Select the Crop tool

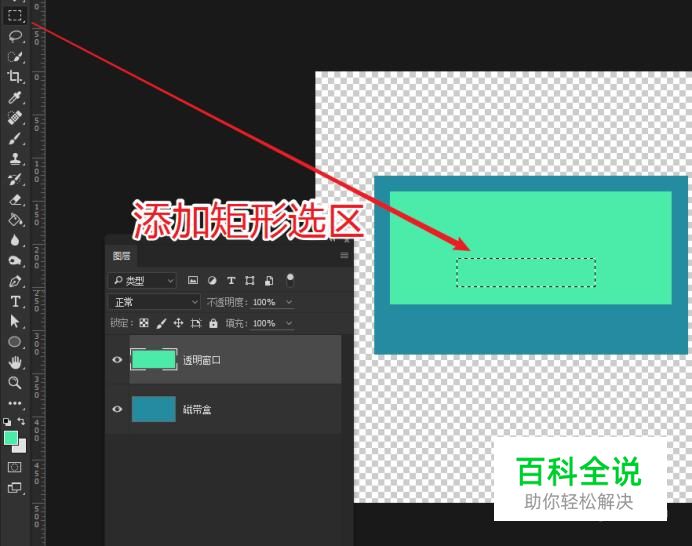(15, 77)
